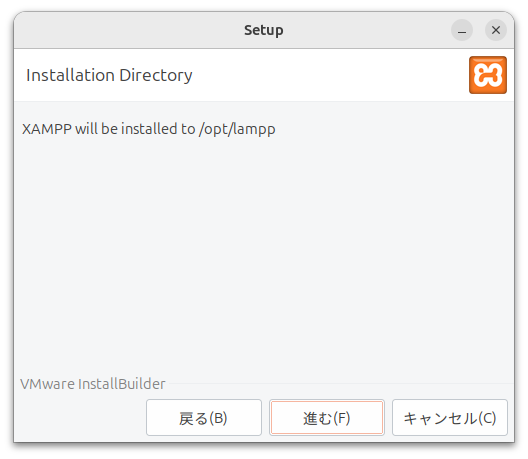
Task: Go forward with the 進む(F) button
Action: point(327,418)
